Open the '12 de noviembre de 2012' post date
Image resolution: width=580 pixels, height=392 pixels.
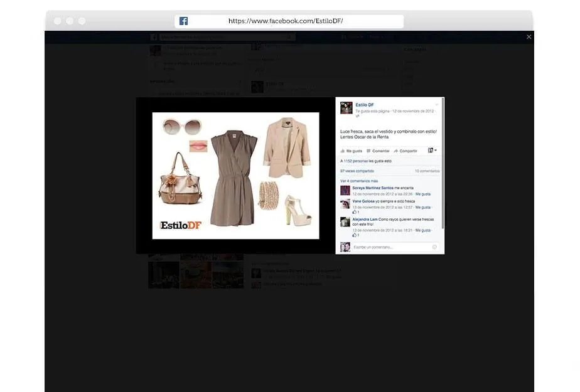[x=413, y=111]
